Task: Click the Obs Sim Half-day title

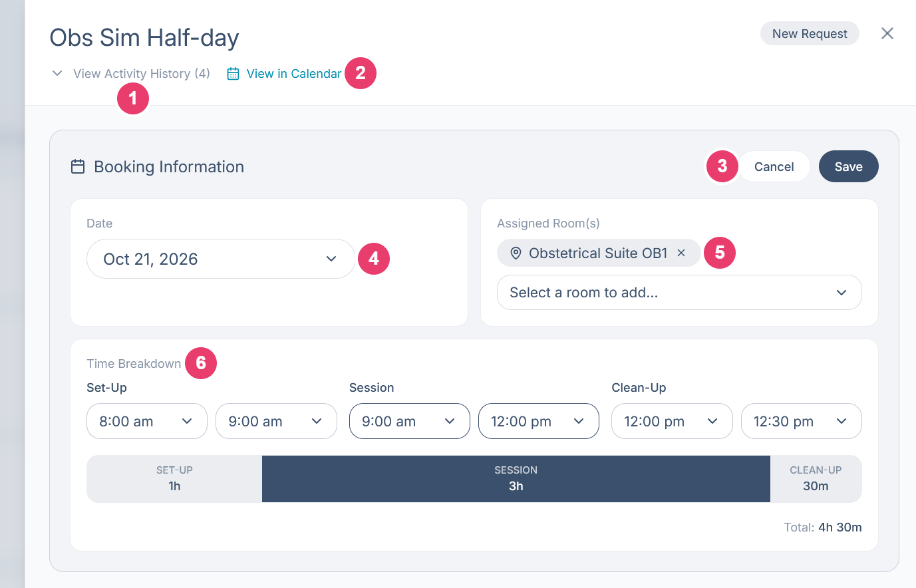Action: pos(144,38)
